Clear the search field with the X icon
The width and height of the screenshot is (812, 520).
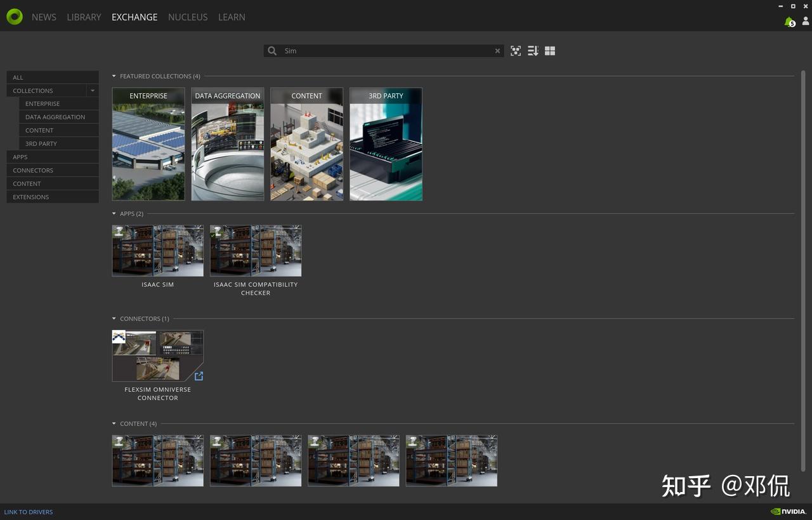[497, 51]
